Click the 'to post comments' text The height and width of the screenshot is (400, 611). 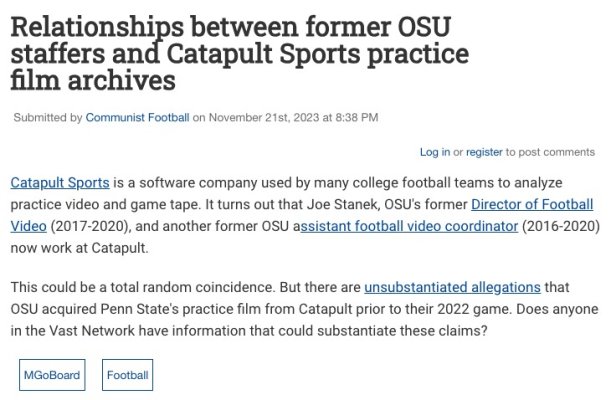point(550,152)
